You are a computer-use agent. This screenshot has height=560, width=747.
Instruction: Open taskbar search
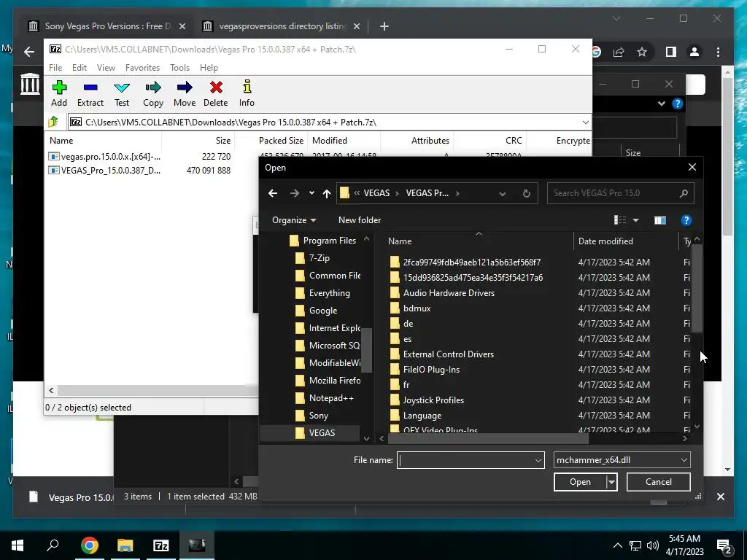click(x=53, y=545)
